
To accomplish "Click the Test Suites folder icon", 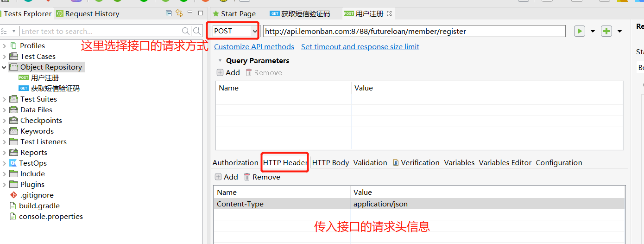I will click(x=13, y=99).
